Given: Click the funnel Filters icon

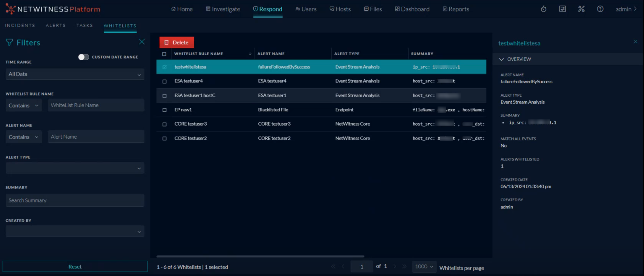Looking at the screenshot, I should pos(9,42).
